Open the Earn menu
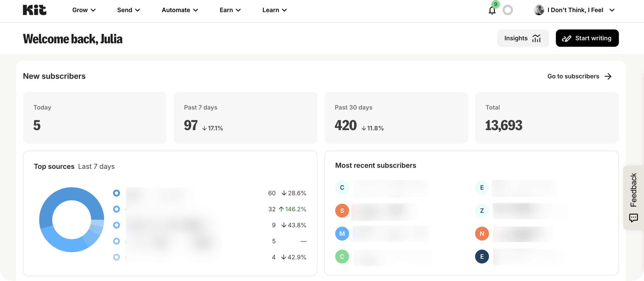The image size is (644, 281). pyautogui.click(x=230, y=10)
